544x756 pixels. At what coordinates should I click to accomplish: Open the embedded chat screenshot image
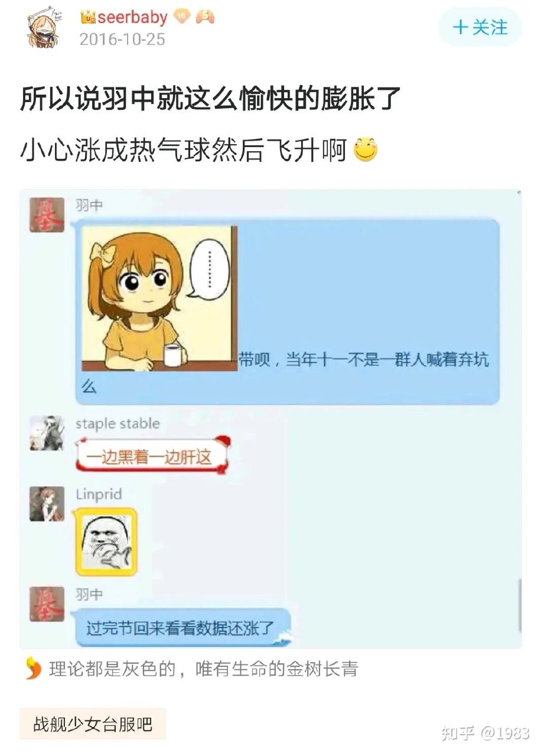[x=271, y=419]
